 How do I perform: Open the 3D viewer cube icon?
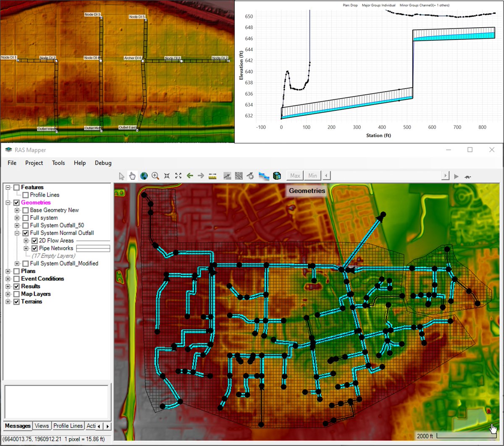(x=277, y=176)
